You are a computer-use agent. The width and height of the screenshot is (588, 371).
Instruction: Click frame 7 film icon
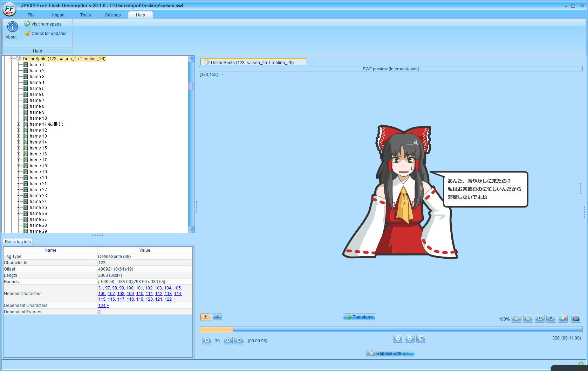tap(26, 100)
